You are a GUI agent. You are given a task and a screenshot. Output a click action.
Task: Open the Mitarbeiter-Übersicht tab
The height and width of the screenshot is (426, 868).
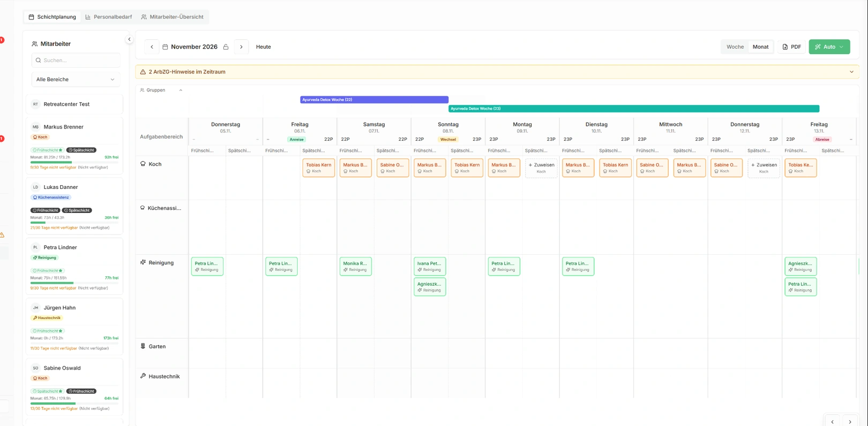[x=172, y=17]
